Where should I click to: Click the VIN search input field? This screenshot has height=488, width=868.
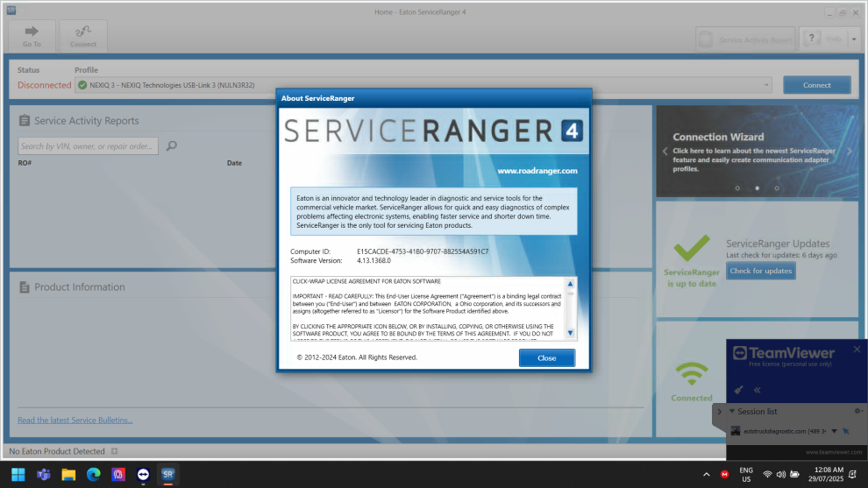pos(88,146)
